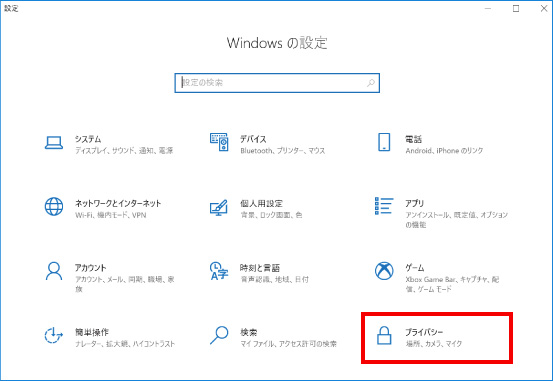Click the Windows の設定 heading
The image size is (553, 381).
[277, 43]
